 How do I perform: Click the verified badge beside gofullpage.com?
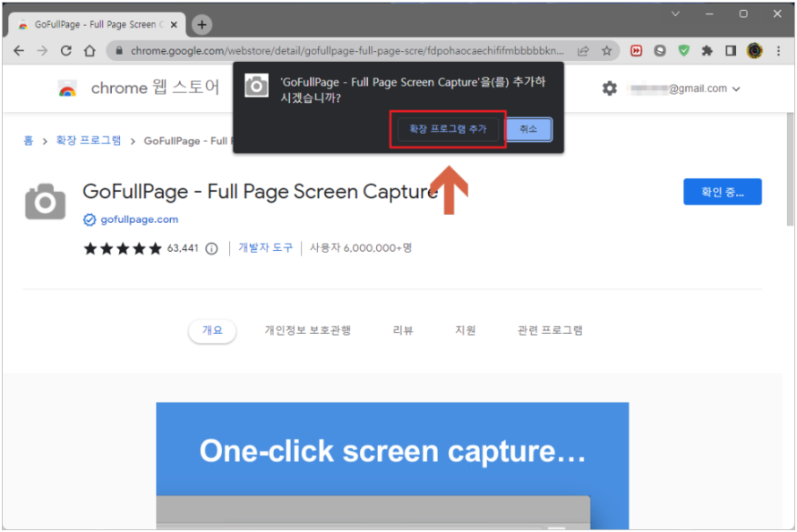point(90,220)
